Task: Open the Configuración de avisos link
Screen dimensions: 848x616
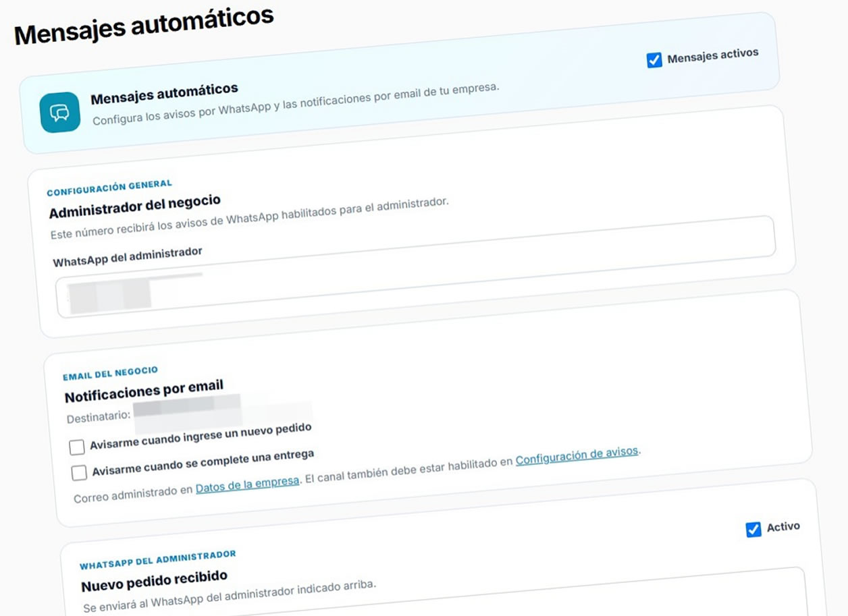Action: click(577, 457)
